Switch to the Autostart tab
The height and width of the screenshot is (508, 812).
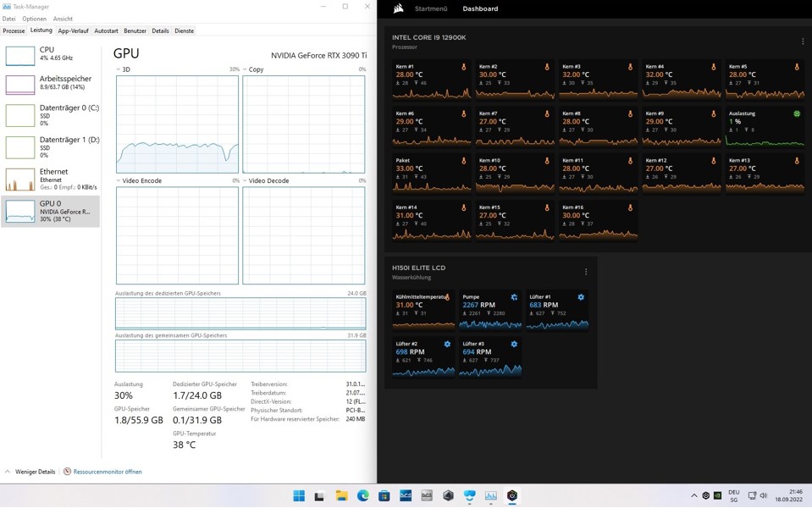pyautogui.click(x=106, y=31)
